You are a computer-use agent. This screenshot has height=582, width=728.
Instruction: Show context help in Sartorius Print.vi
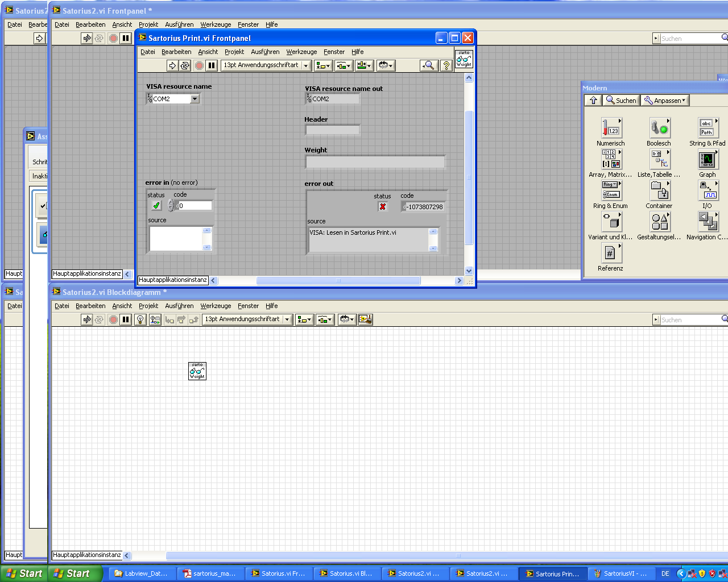click(446, 65)
